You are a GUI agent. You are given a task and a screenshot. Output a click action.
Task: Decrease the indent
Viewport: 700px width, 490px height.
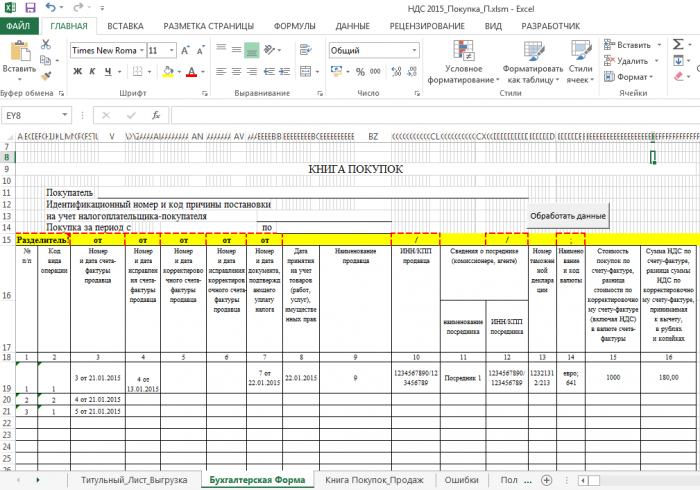[x=269, y=71]
